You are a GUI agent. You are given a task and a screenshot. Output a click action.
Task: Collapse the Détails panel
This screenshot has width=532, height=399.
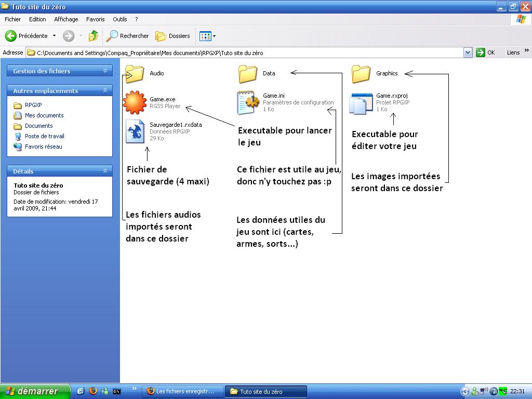(x=105, y=171)
